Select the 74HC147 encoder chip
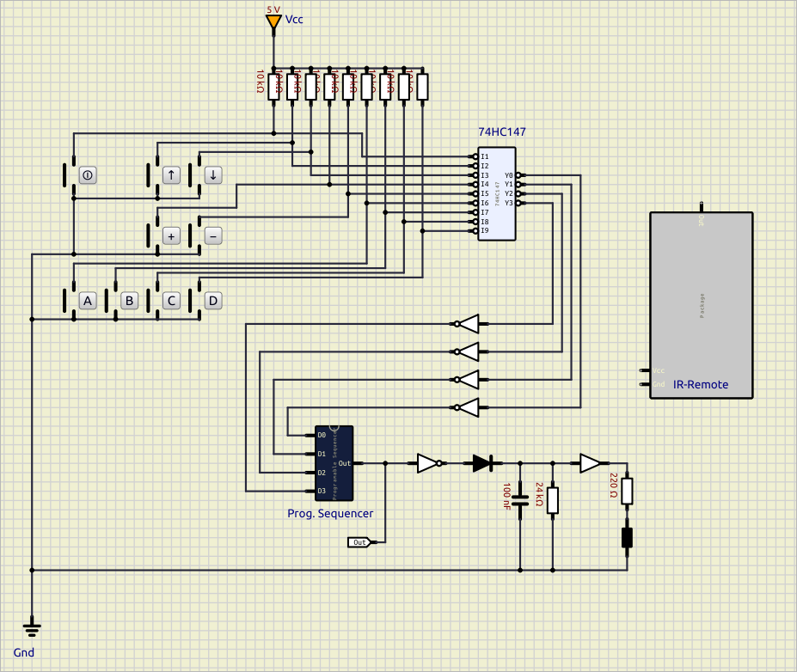The width and height of the screenshot is (797, 672). (x=496, y=194)
